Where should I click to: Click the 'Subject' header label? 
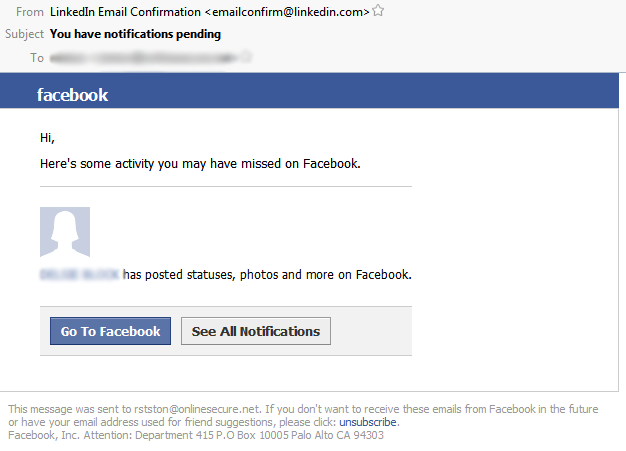click(24, 34)
